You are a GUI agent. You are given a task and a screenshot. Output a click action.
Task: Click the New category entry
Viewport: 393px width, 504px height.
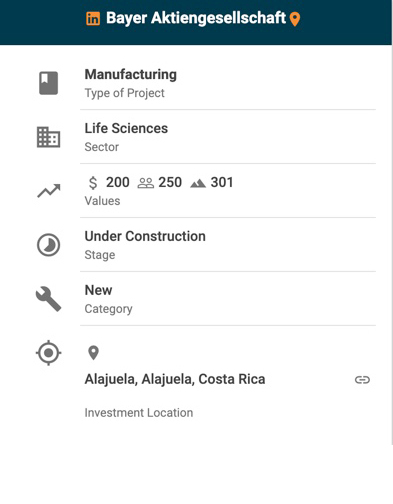pos(228,299)
